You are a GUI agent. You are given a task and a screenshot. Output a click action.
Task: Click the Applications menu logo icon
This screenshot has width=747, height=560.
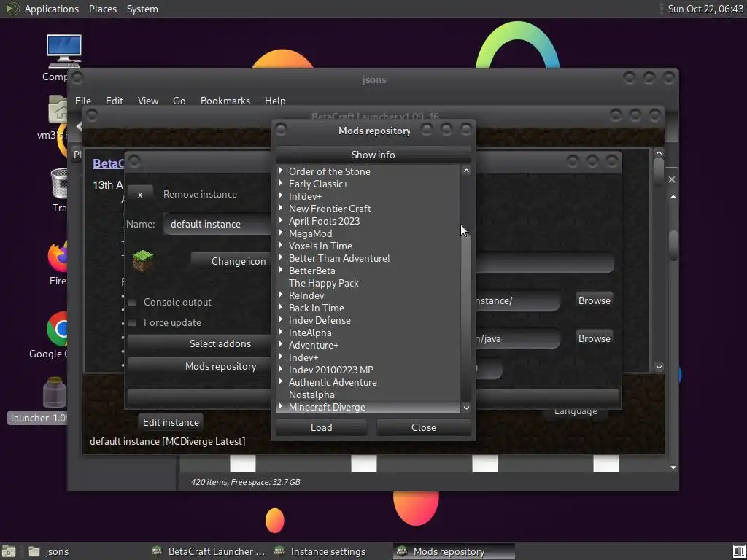click(x=12, y=9)
